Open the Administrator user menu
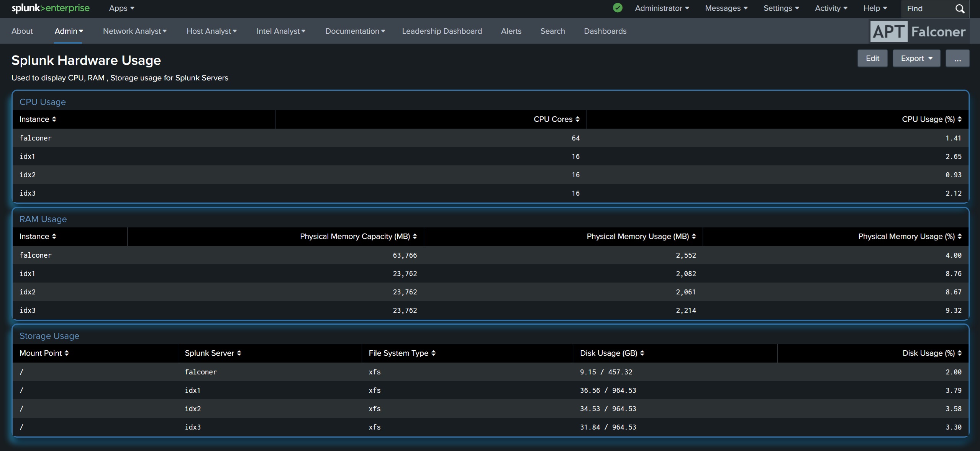 [662, 8]
